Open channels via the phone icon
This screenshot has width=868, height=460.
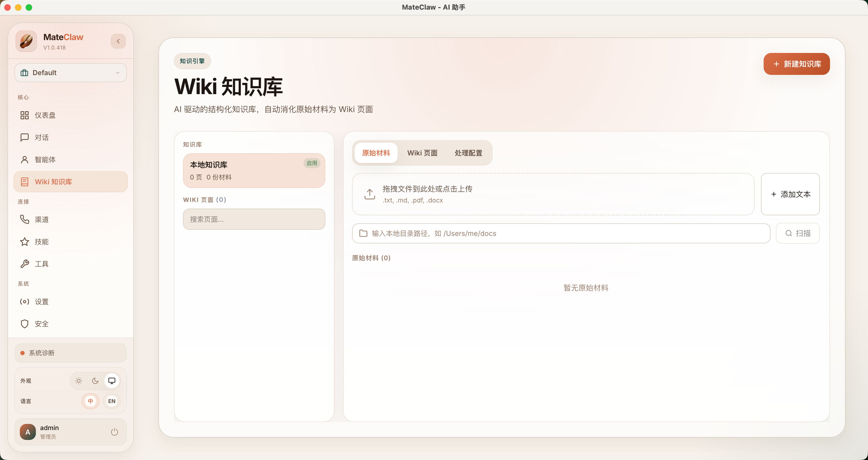coord(25,220)
